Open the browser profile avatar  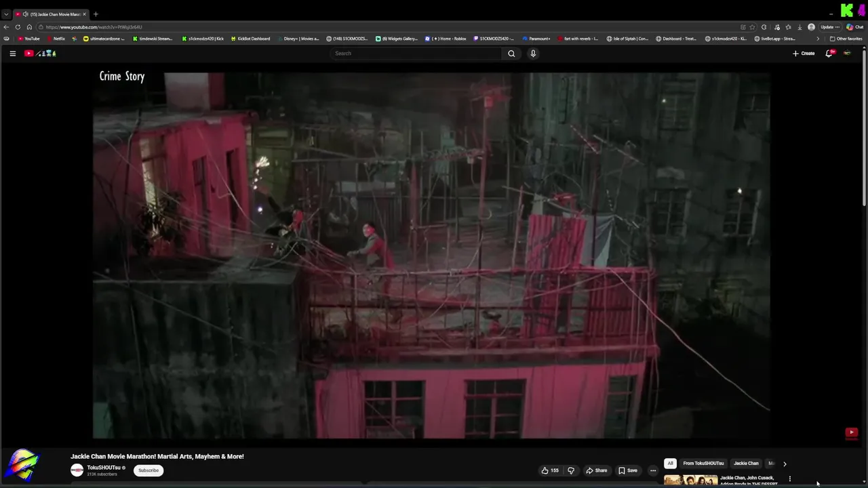[x=811, y=27]
